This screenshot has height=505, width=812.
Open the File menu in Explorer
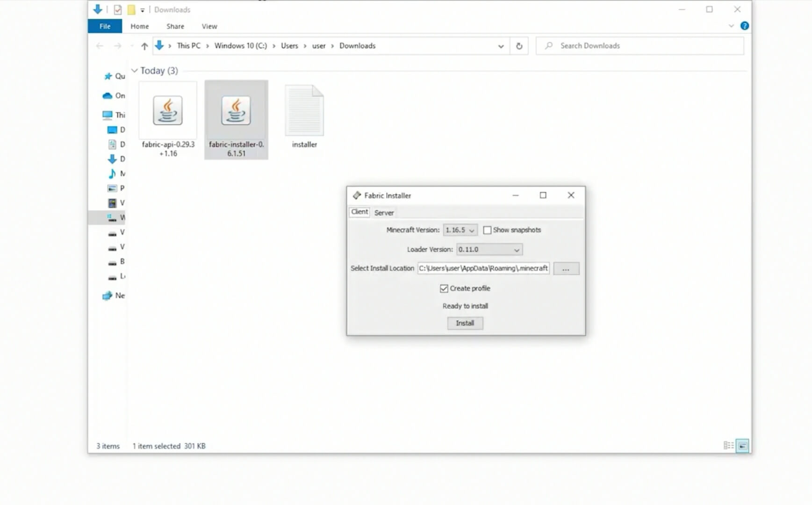105,26
